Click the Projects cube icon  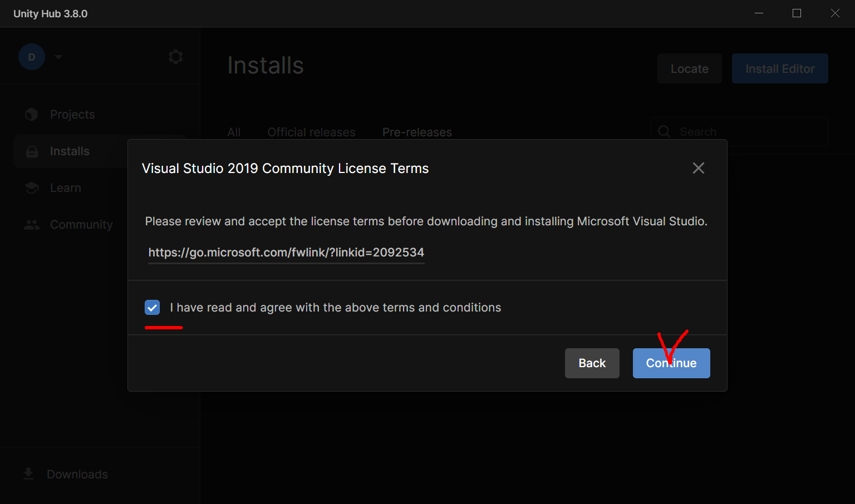tap(32, 115)
